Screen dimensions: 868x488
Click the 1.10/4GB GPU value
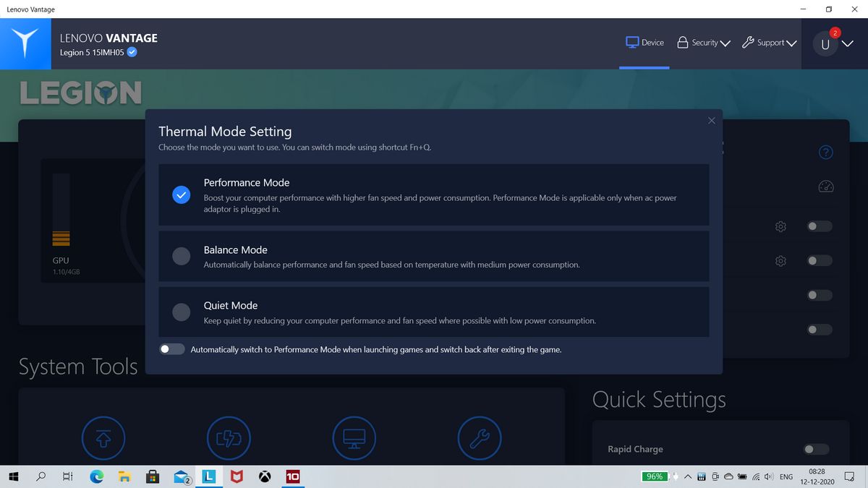(65, 272)
